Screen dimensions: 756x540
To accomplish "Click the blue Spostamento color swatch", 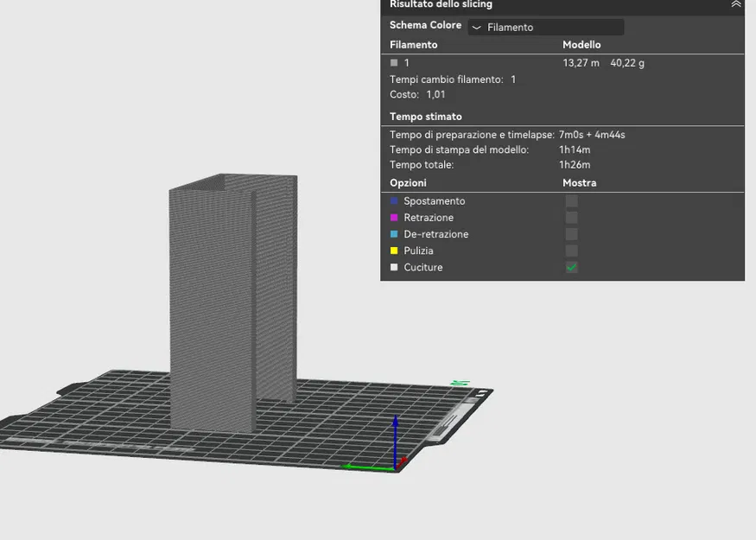I will pos(394,201).
